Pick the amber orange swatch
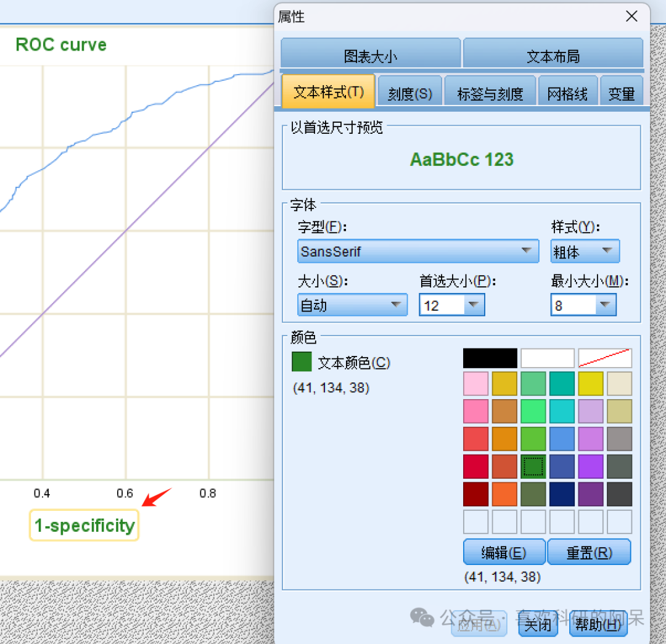The image size is (666, 644). 504,439
